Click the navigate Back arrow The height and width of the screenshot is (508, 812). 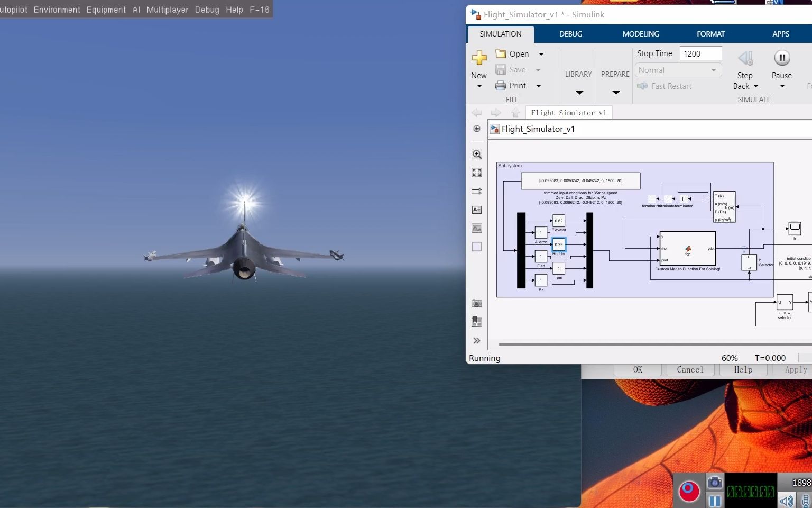click(x=477, y=113)
